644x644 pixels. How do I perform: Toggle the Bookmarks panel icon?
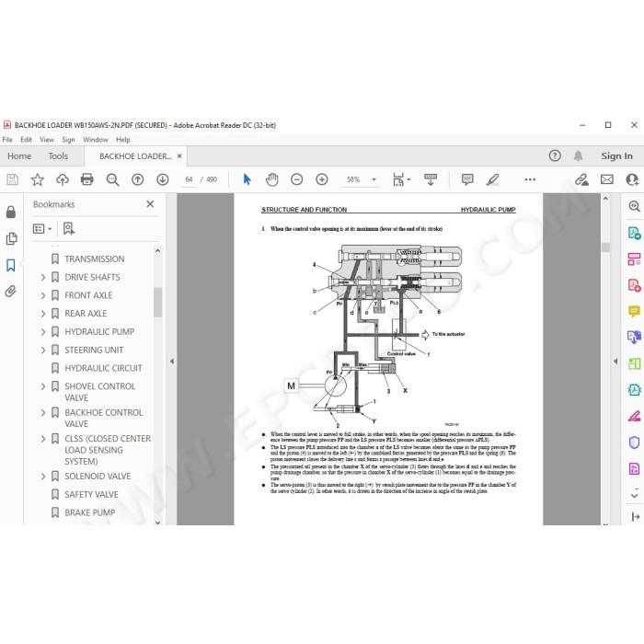(11, 265)
